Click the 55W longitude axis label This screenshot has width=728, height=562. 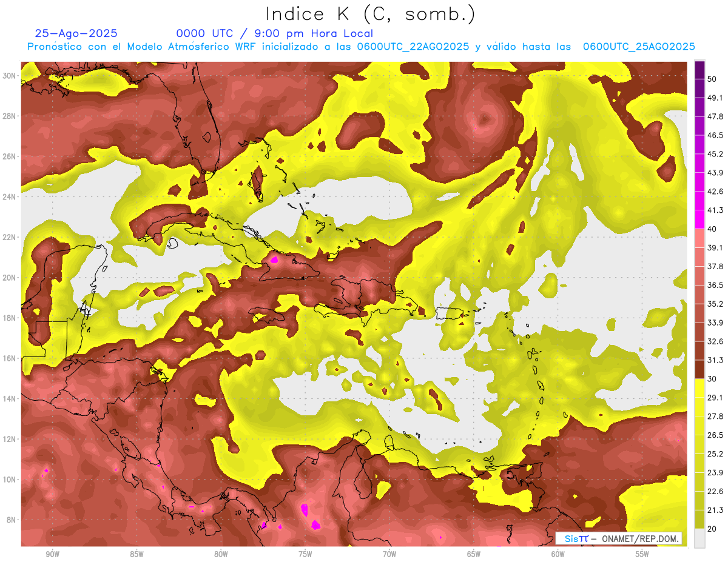coord(642,554)
